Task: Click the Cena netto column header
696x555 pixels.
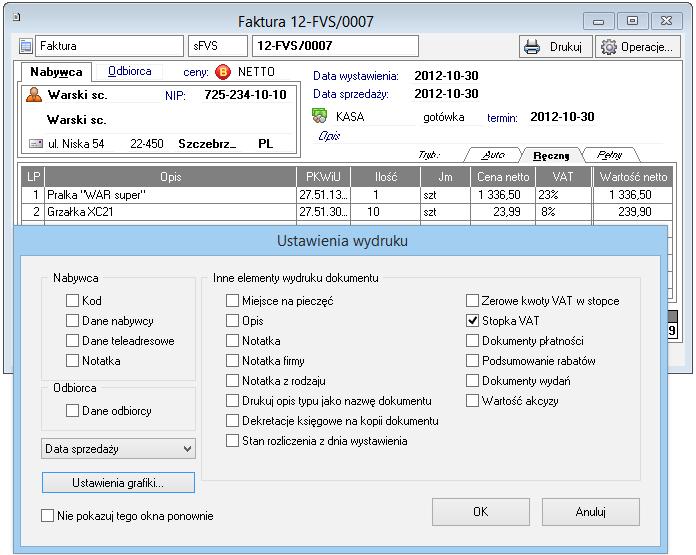Action: tap(503, 177)
